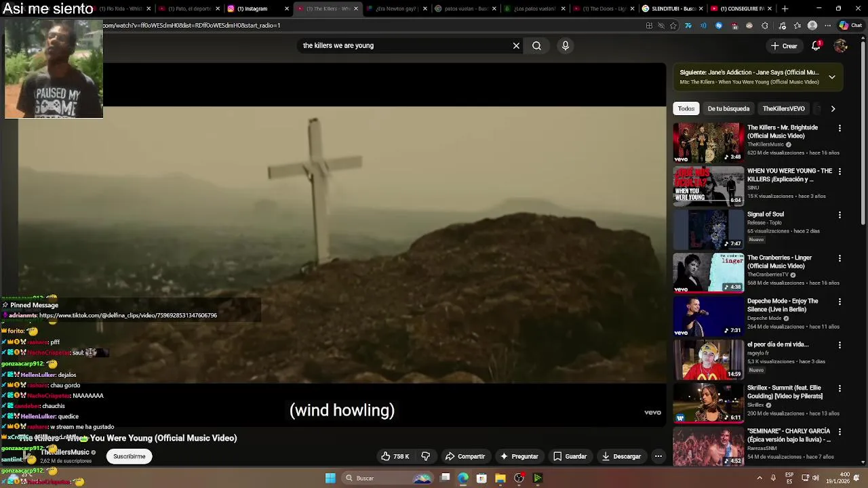Click the Compartir share button

tap(465, 456)
